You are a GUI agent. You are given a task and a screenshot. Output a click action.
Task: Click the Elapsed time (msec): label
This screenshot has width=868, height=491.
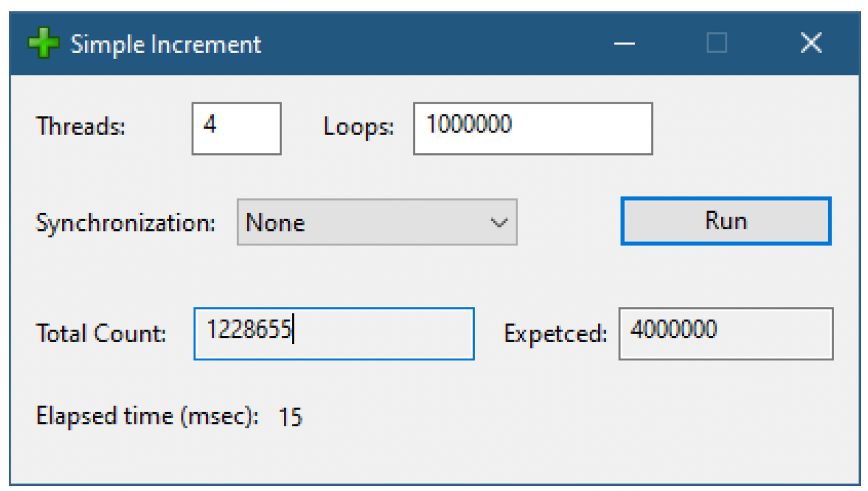(148, 417)
